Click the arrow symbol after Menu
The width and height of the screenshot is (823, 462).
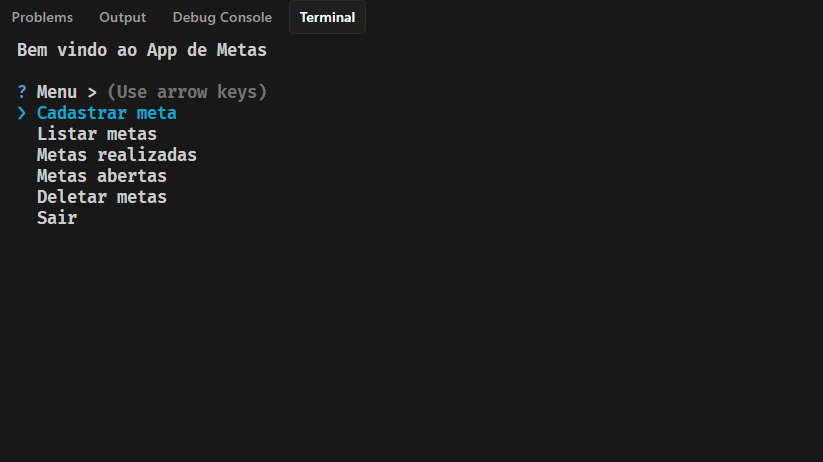point(91,92)
